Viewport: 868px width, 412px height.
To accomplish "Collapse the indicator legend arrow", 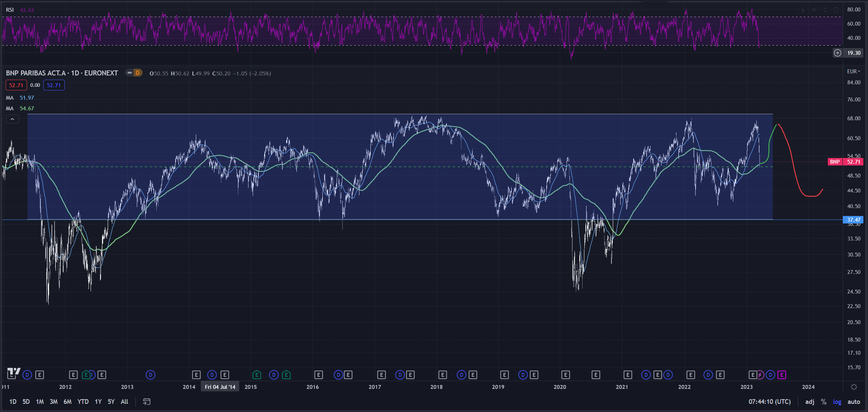I will point(12,119).
